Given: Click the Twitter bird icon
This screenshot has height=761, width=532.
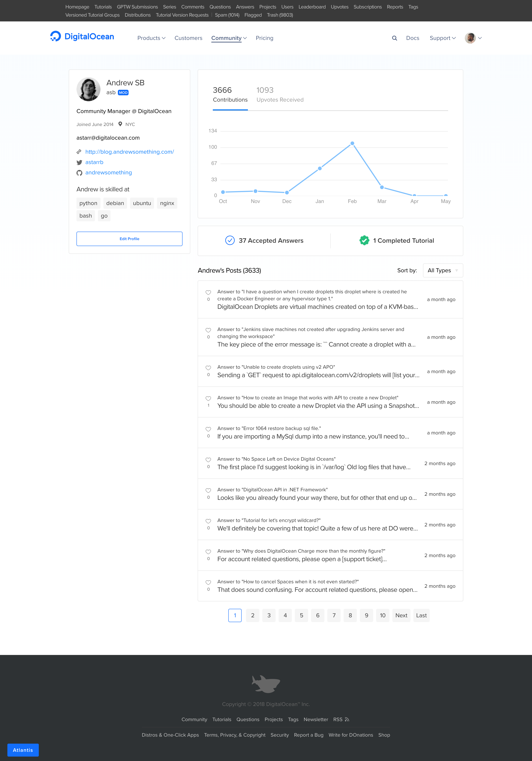Looking at the screenshot, I should point(79,162).
